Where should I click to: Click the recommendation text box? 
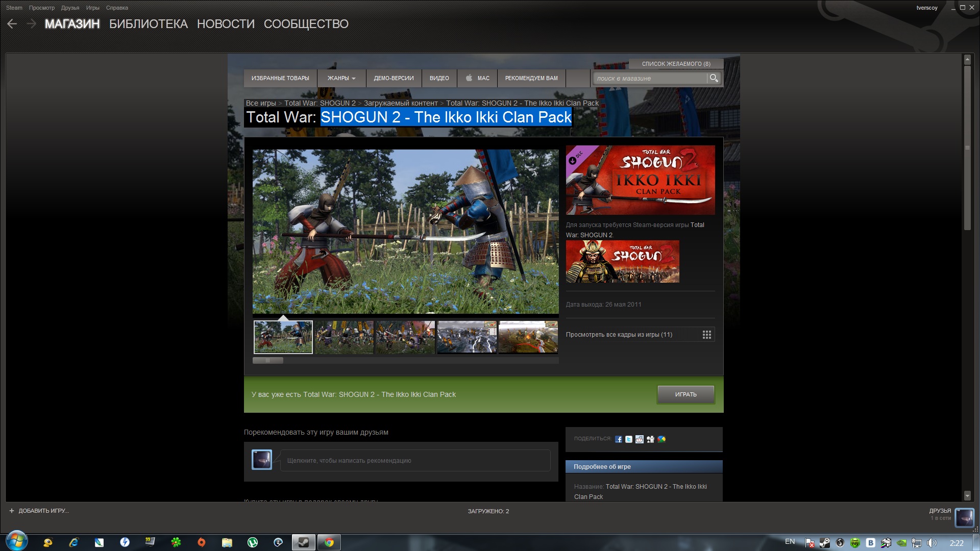point(415,460)
